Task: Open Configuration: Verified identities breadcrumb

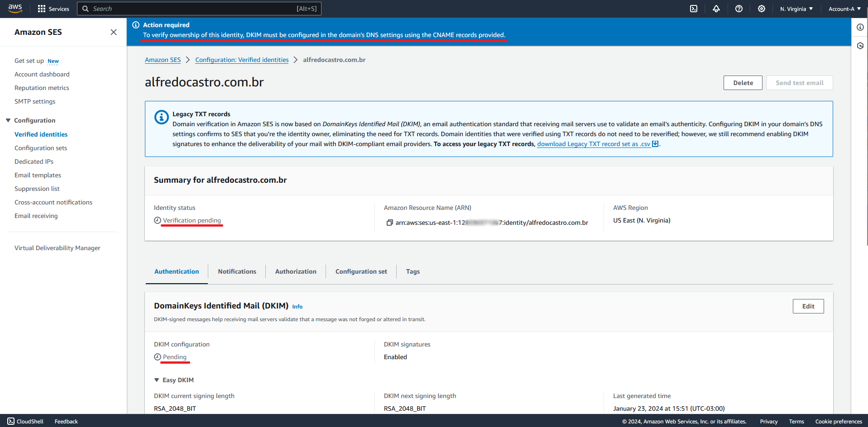Action: click(242, 60)
